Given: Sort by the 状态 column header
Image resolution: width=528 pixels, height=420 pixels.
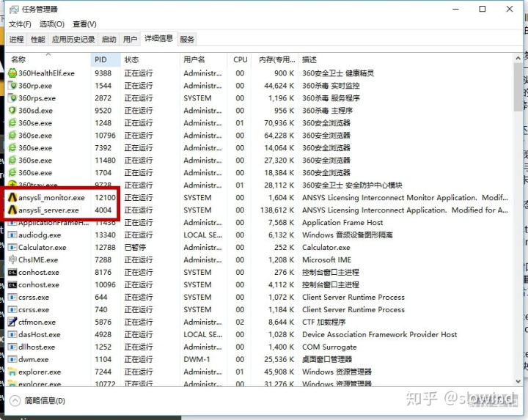Looking at the screenshot, I should [x=150, y=59].
